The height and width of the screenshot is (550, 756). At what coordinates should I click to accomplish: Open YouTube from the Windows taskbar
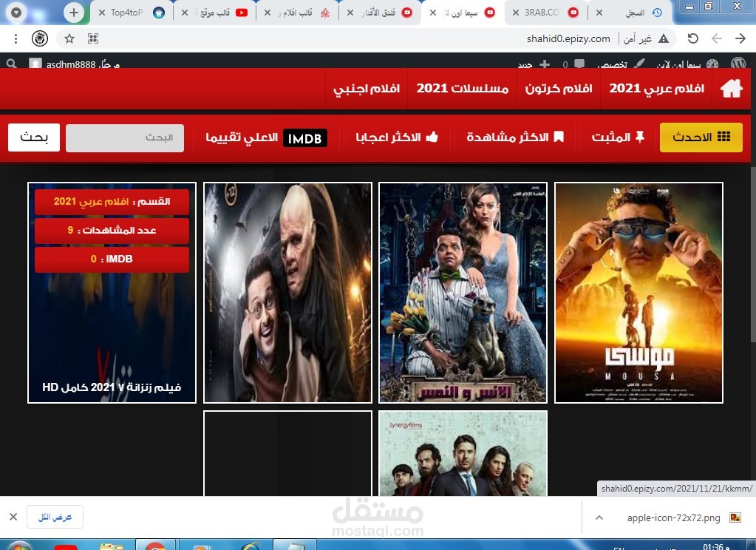[x=66, y=546]
